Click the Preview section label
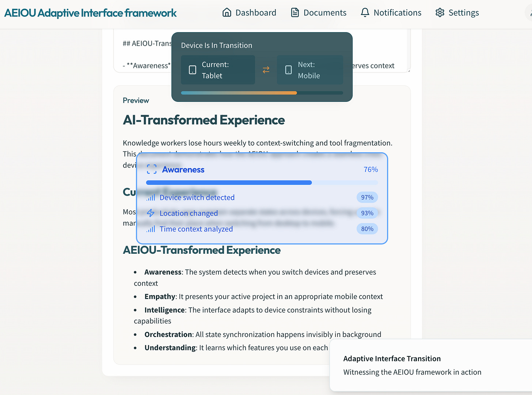532x395 pixels. tap(136, 100)
